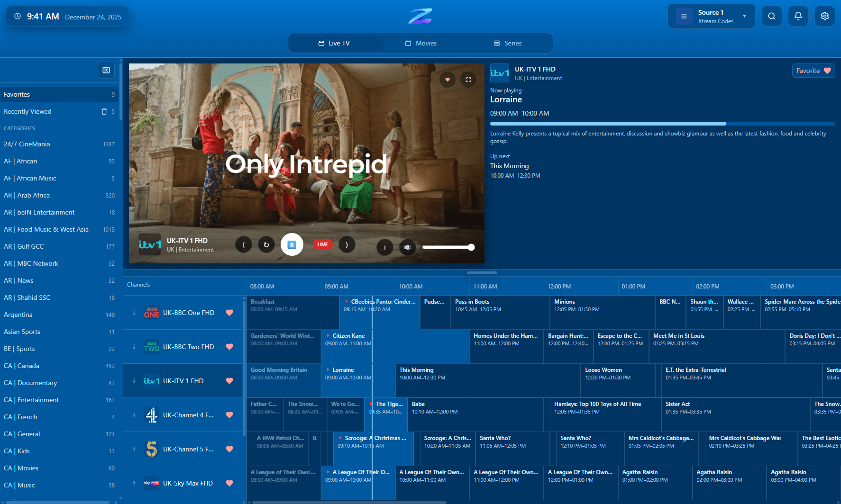Image resolution: width=841 pixels, height=504 pixels.
Task: Toggle favorite heart on UK-BBC One FHD
Action: point(229,313)
